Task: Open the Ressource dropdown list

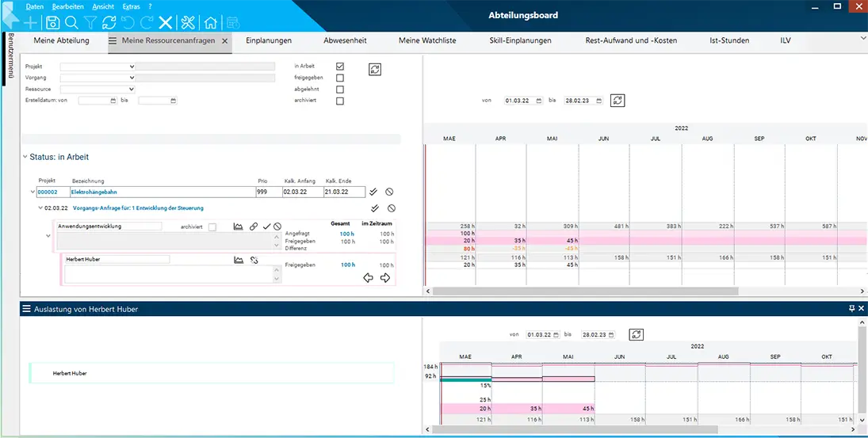Action: point(98,89)
